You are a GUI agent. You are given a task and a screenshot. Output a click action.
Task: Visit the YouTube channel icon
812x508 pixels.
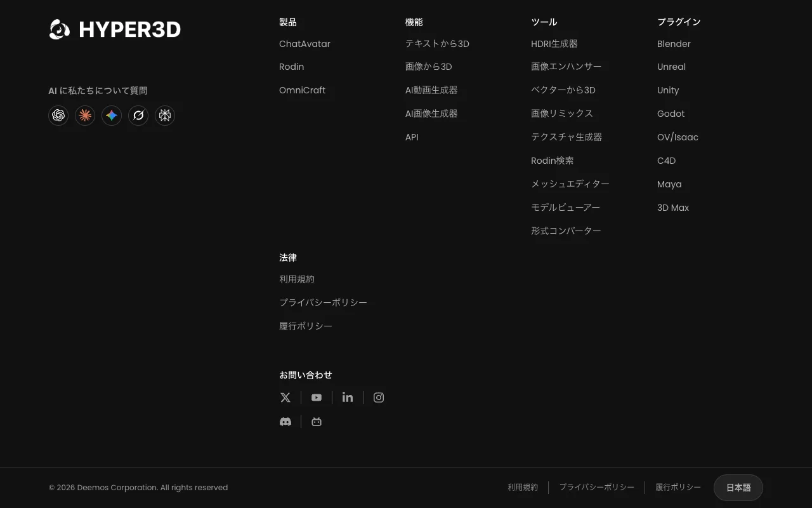click(317, 398)
